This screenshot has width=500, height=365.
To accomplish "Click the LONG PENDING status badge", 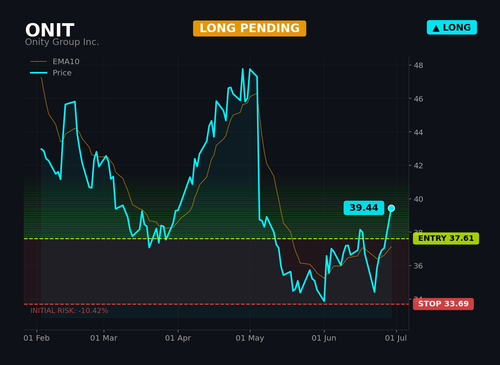I will click(x=249, y=28).
